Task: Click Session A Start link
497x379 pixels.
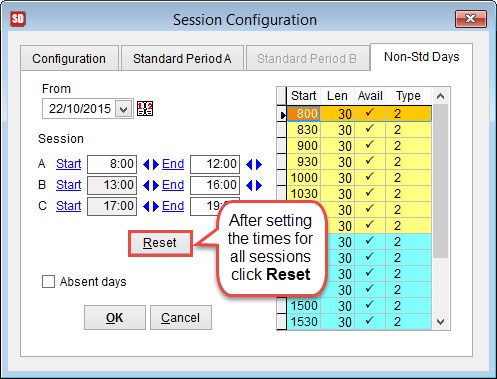Action: coord(69,164)
